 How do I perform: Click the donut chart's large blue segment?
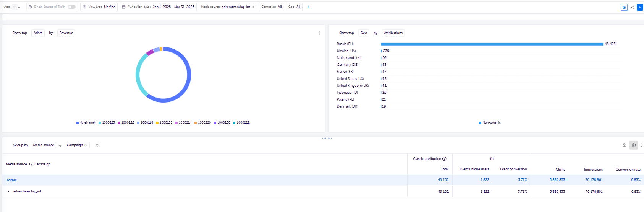tap(188, 75)
